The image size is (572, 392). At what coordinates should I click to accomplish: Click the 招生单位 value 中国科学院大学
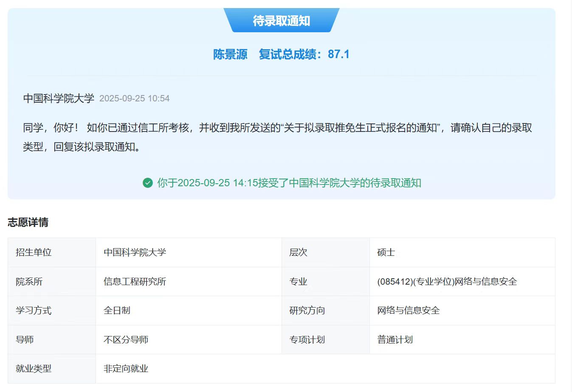click(x=135, y=252)
